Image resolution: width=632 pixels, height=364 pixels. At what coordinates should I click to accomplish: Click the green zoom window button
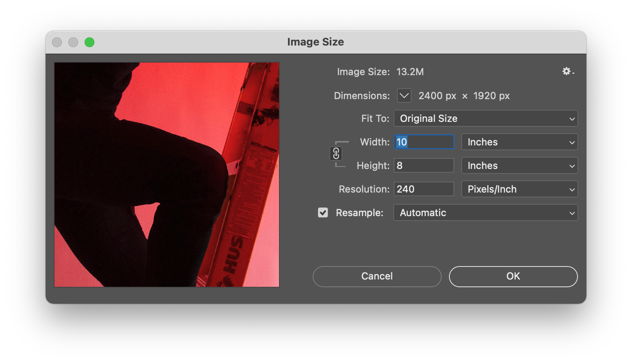[x=89, y=42]
